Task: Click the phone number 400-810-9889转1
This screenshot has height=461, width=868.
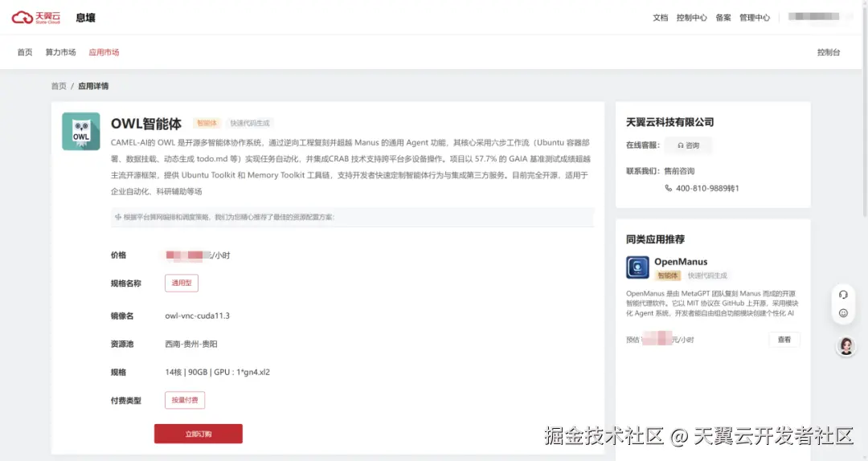Action: (x=707, y=188)
